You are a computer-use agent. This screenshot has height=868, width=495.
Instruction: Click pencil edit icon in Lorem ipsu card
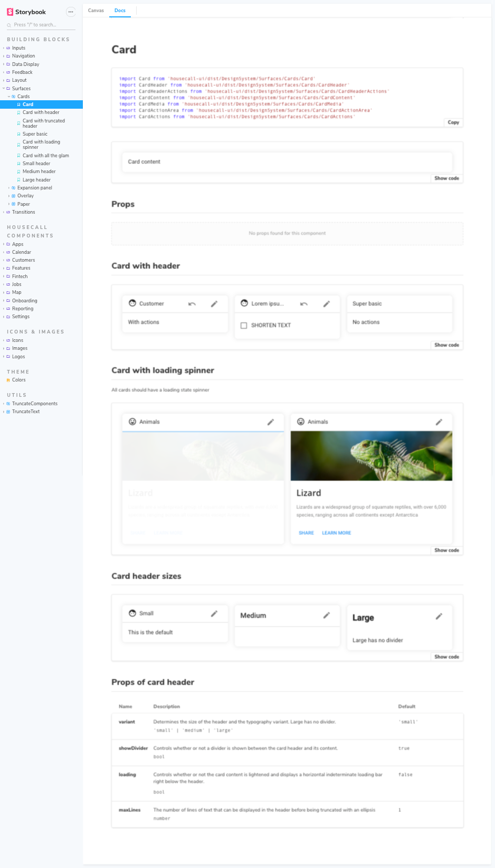pyautogui.click(x=327, y=304)
